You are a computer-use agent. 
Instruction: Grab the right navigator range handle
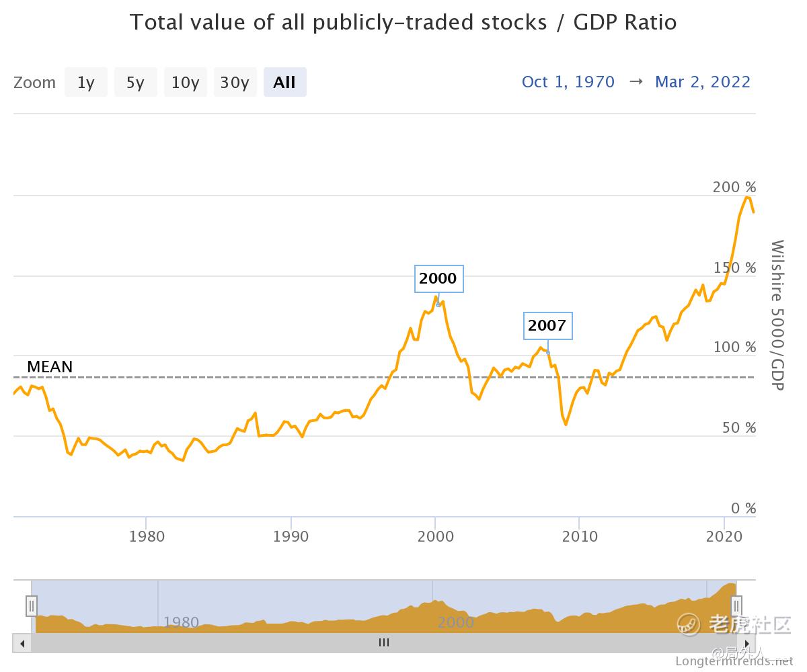736,606
